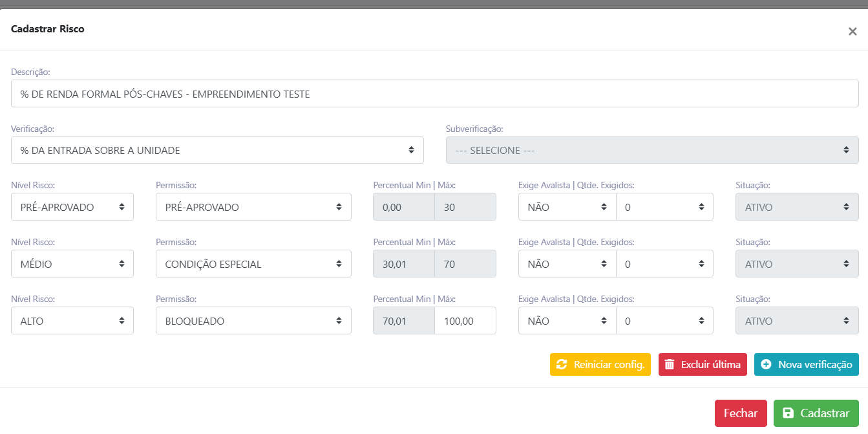Click the Fechar button
The width and height of the screenshot is (868, 434).
[741, 413]
